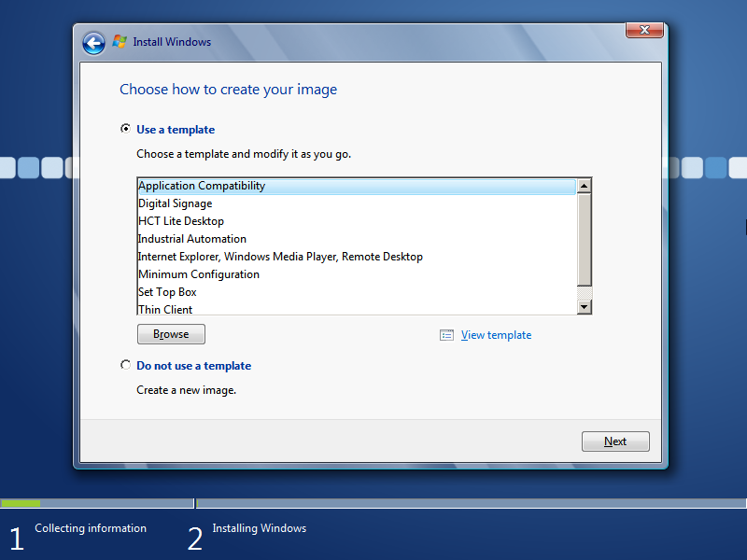The image size is (747, 560).
Task: Click the Collecting information progress bar
Action: click(97, 503)
